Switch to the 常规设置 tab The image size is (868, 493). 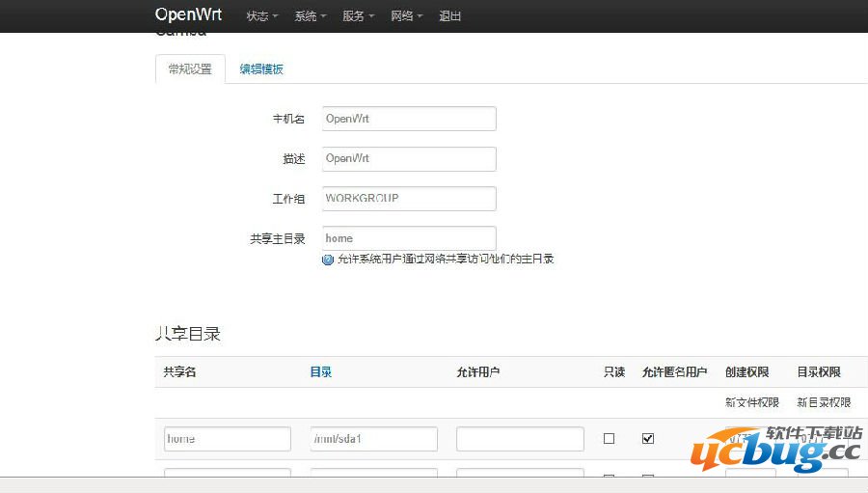[190, 69]
